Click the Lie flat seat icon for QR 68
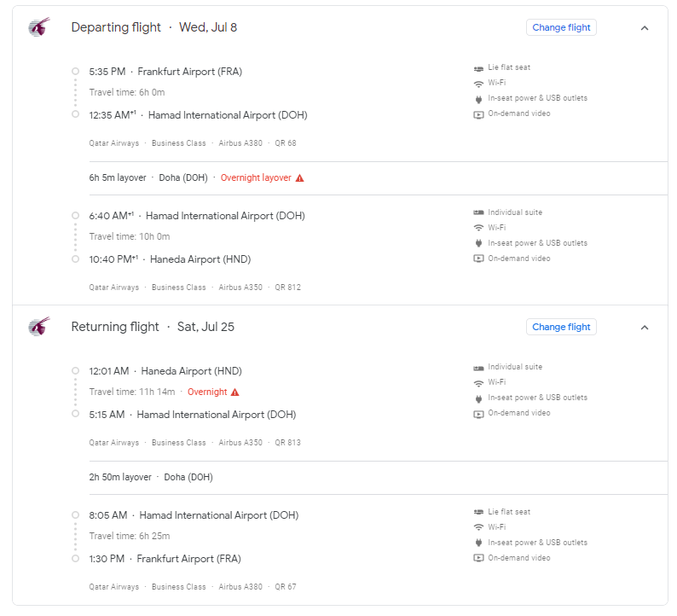Screen dimensions: 677x616 click(478, 67)
